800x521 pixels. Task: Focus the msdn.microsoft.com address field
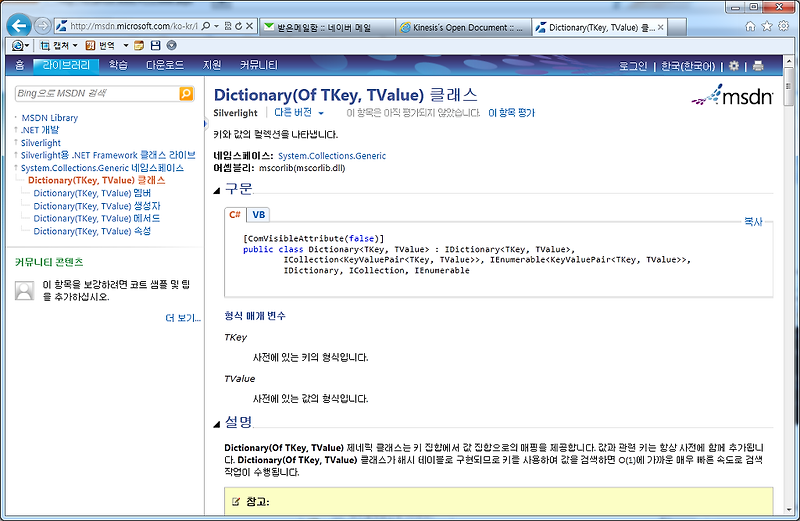click(134, 26)
